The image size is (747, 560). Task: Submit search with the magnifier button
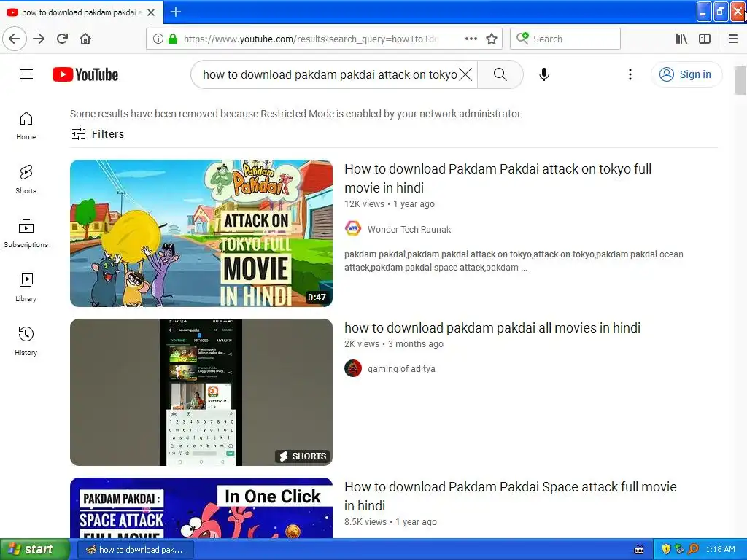500,74
